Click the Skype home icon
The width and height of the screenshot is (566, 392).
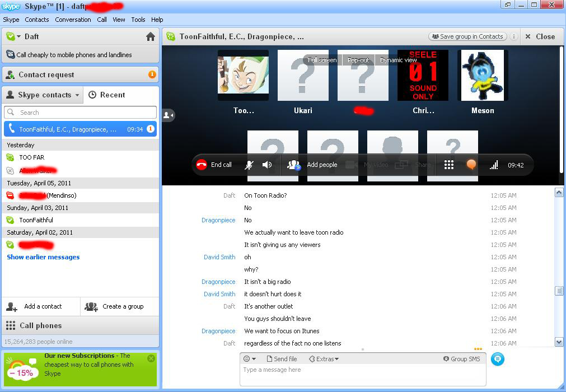pyautogui.click(x=150, y=37)
